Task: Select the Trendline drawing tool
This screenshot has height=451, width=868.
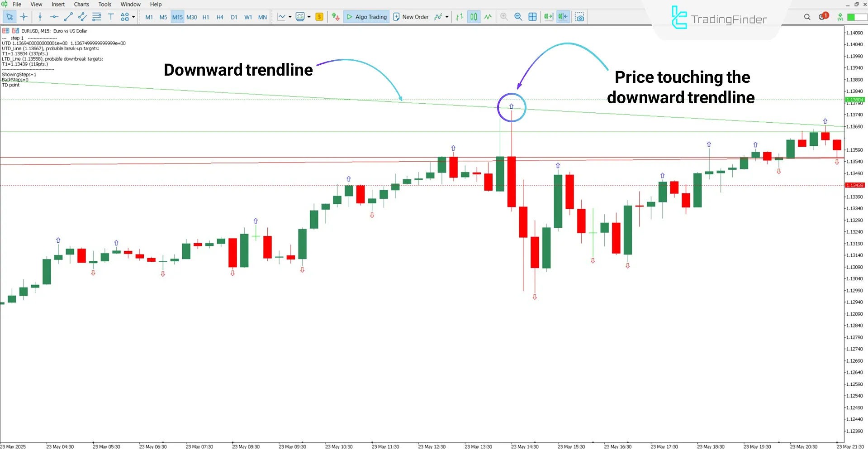Action: pyautogui.click(x=68, y=17)
